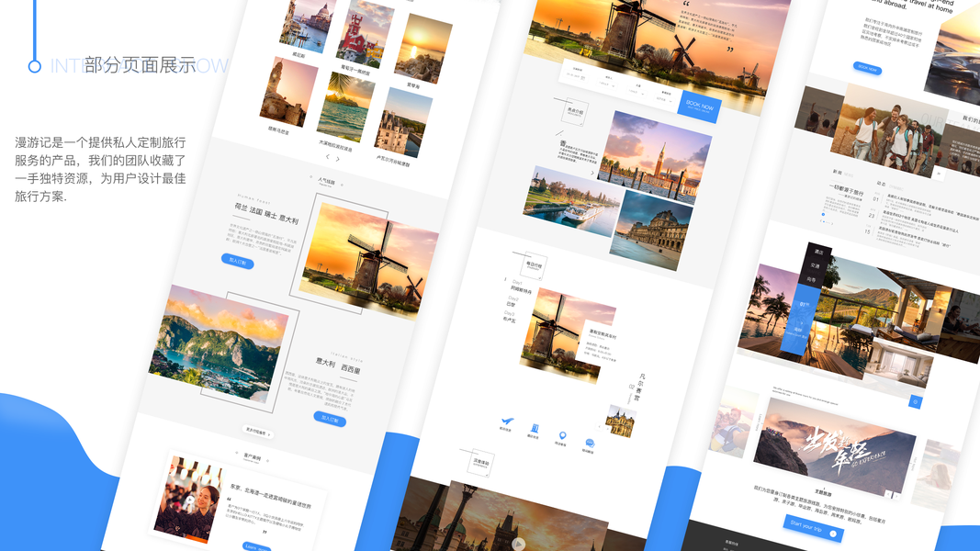Click the Learn more button near the customer photo
Screen dimensions: 980x551
pos(256,547)
